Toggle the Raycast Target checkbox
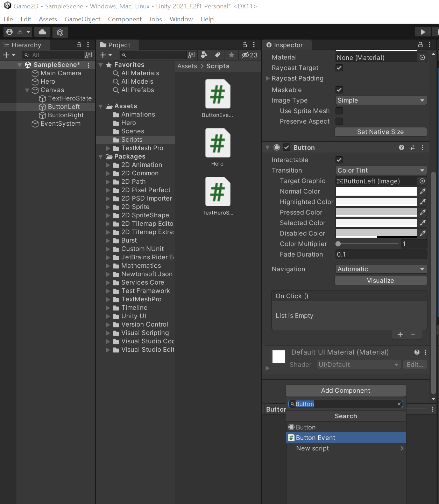 tap(339, 68)
